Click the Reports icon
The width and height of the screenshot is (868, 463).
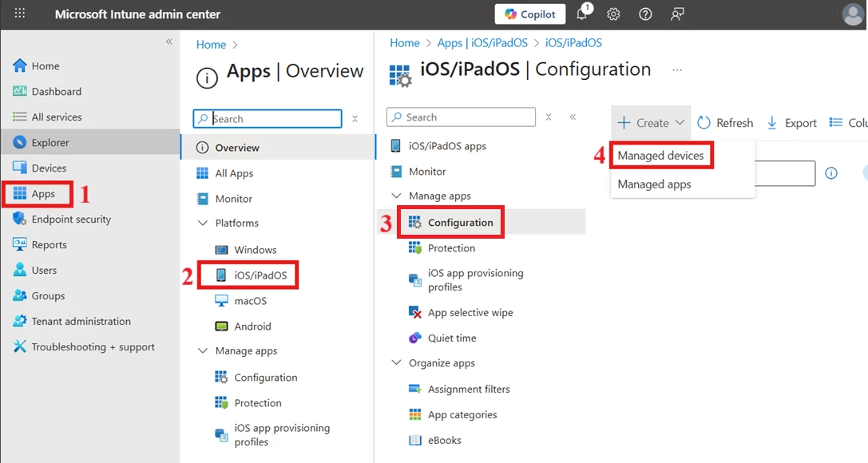(x=19, y=244)
